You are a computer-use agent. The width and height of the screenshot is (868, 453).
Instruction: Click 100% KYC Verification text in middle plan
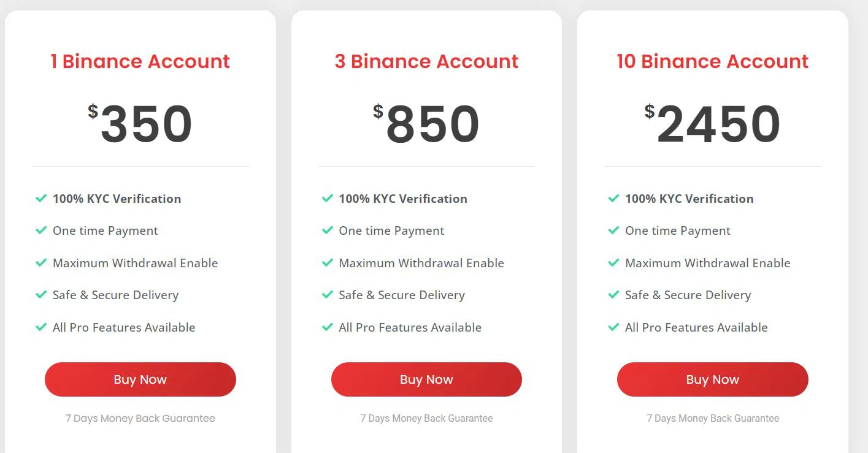point(403,199)
